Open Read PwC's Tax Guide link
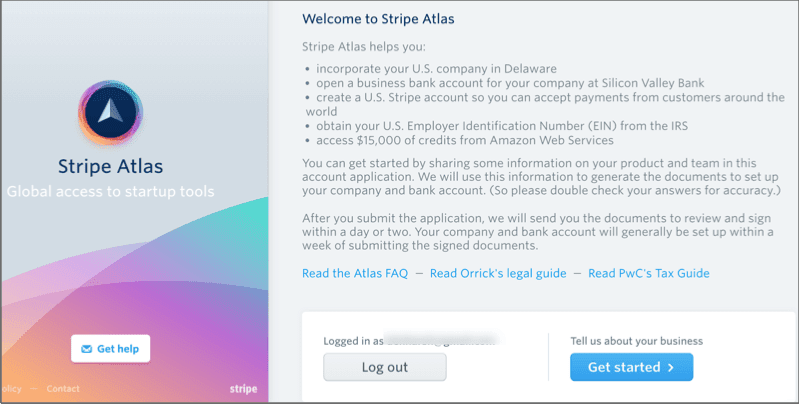799x404 pixels. click(x=649, y=273)
